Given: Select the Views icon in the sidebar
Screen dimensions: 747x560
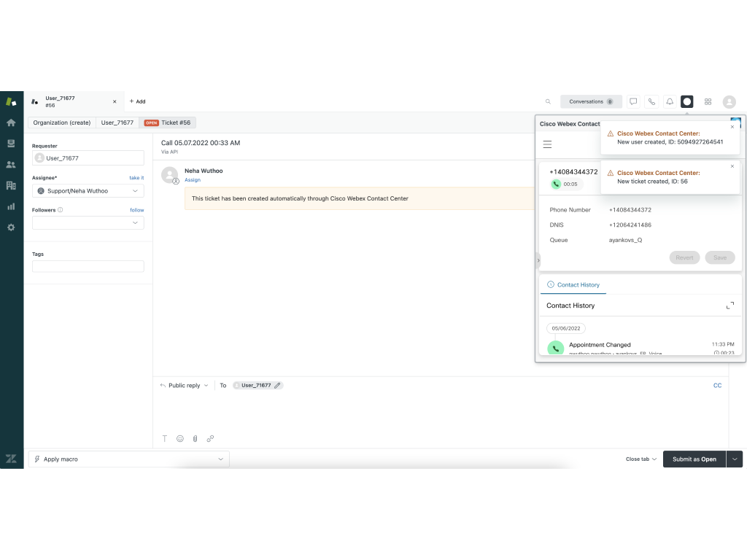Looking at the screenshot, I should tap(10, 143).
